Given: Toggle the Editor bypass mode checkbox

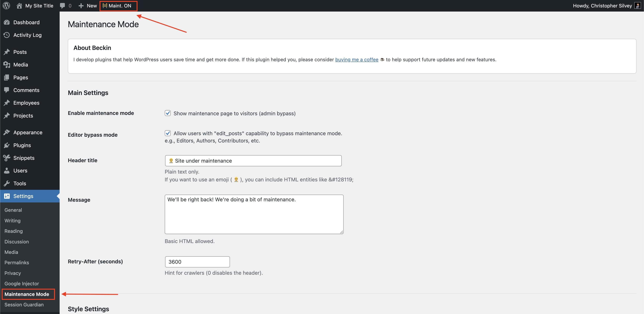Looking at the screenshot, I should 168,133.
